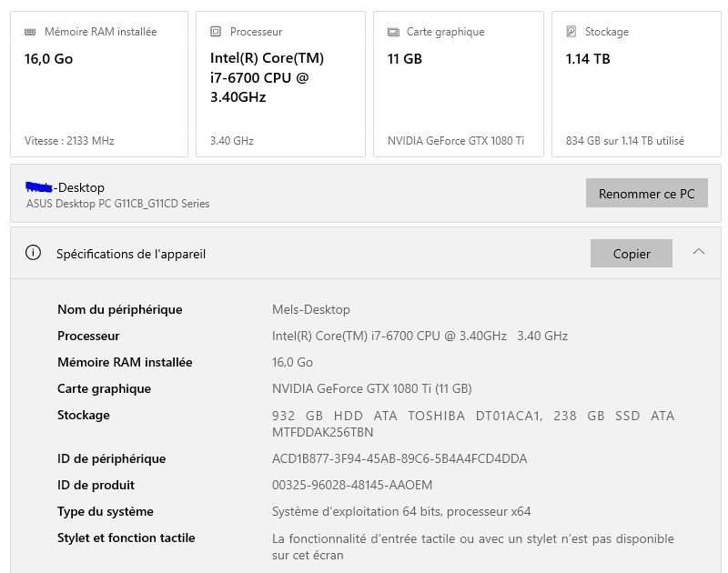Select the Nom du périphérique label
The width and height of the screenshot is (728, 573).
tap(120, 309)
